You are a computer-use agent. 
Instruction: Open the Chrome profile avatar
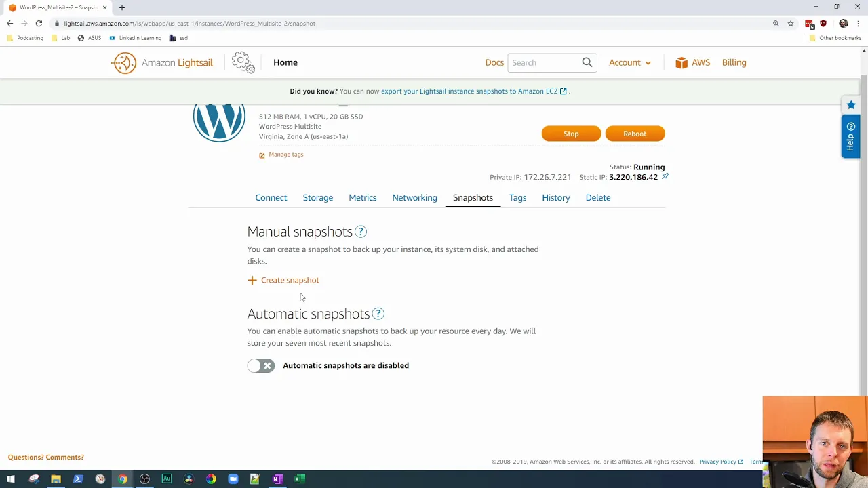(844, 24)
